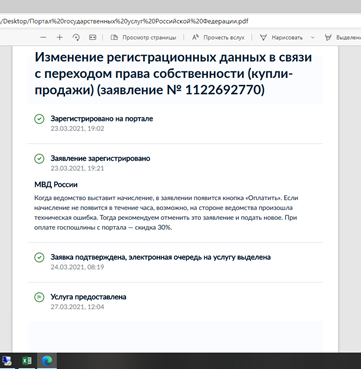Expand the Нарисовать options arrow

[312, 38]
